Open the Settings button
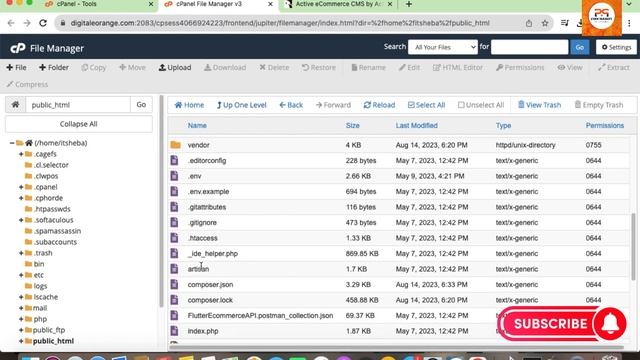The width and height of the screenshot is (640, 360). [616, 47]
